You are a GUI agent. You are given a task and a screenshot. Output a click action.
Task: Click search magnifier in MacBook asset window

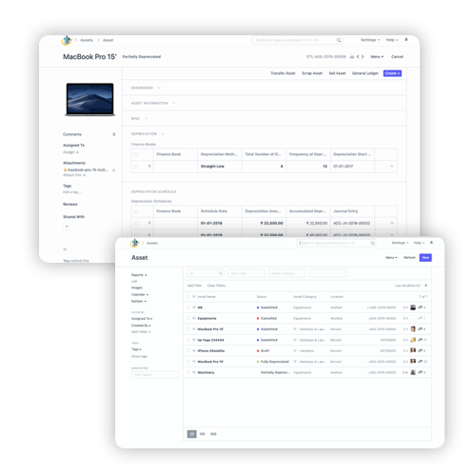(339, 40)
